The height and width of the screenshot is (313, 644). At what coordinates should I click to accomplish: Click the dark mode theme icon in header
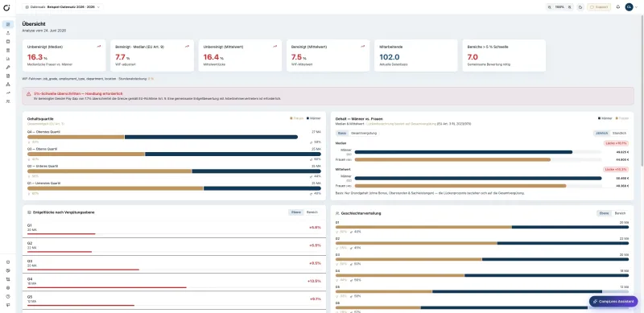point(580,7)
